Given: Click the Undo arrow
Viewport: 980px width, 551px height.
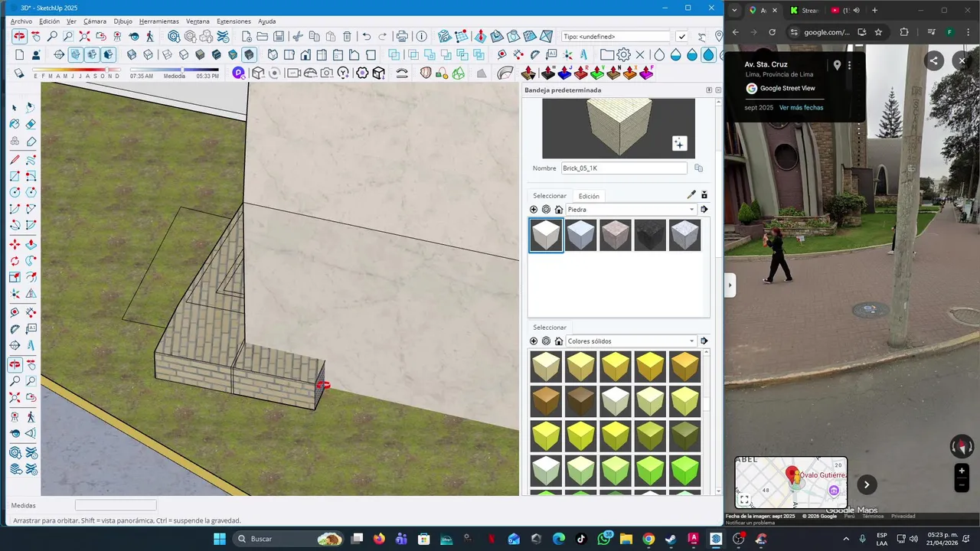Looking at the screenshot, I should tap(366, 36).
